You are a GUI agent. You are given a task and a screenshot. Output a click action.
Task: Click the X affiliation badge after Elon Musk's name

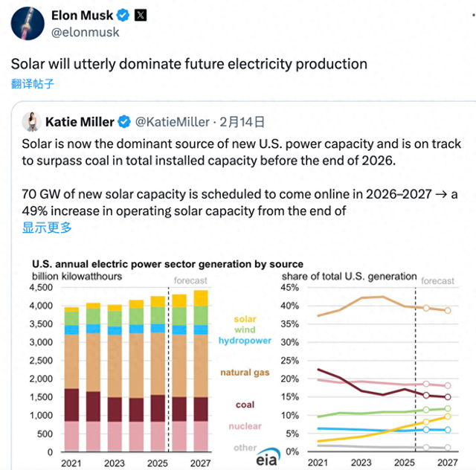[141, 16]
